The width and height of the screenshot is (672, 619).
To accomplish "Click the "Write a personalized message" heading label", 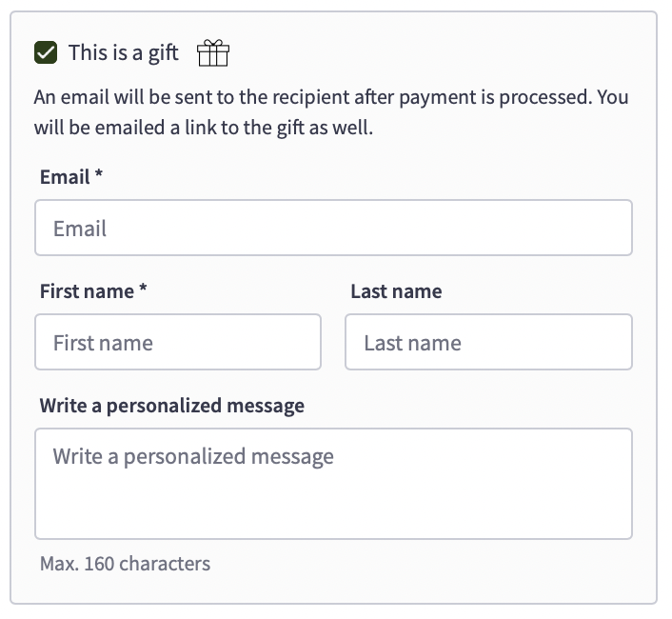I will [172, 406].
